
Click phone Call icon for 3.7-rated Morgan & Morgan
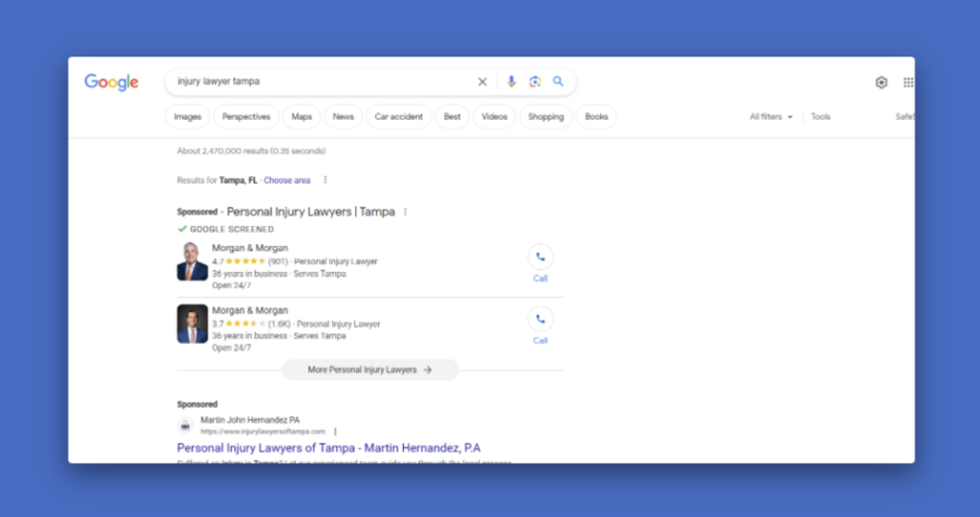(540, 320)
